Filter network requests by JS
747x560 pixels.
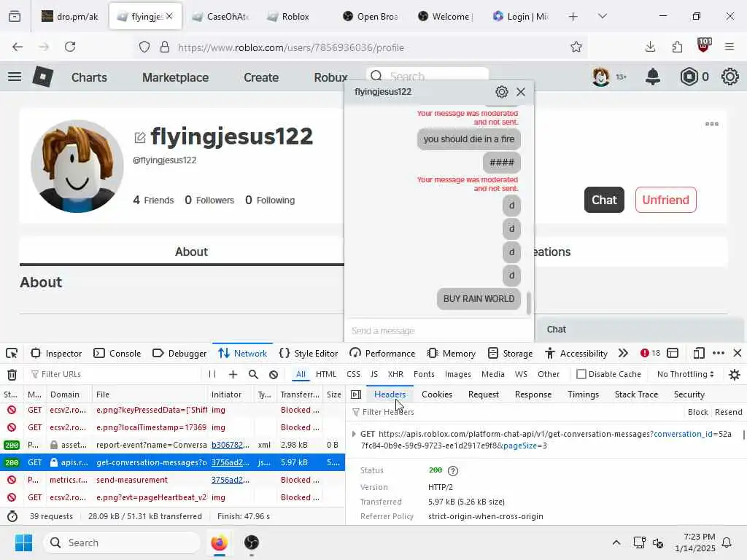pos(374,374)
